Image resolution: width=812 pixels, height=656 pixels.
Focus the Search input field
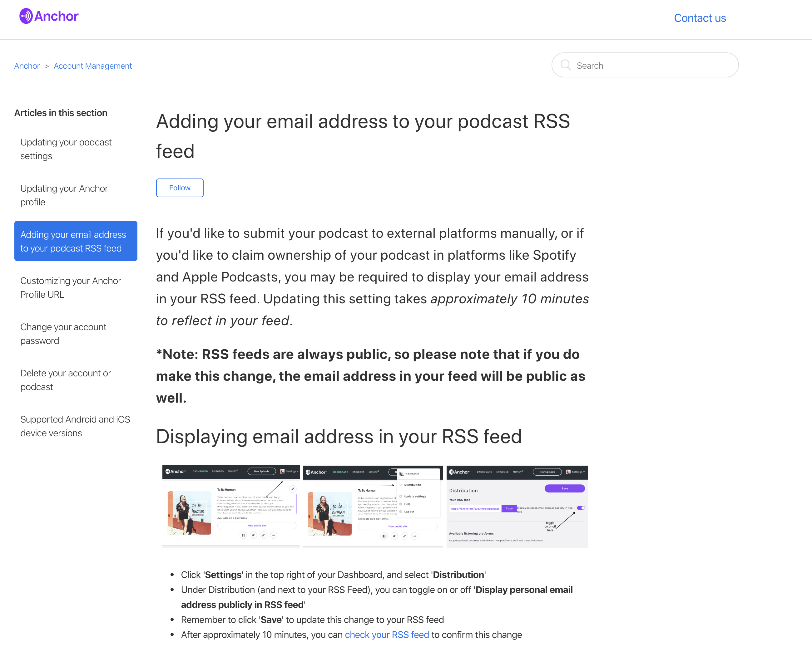click(645, 65)
